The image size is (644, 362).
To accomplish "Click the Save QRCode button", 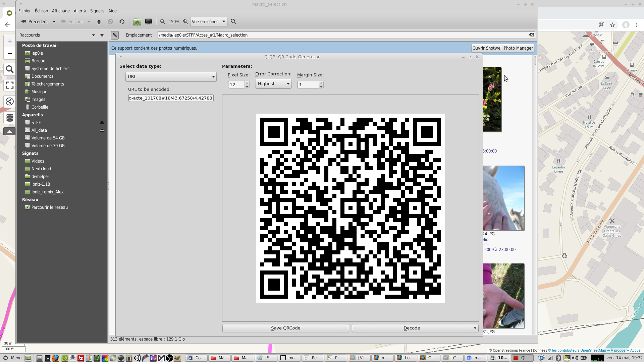I will pos(285,328).
